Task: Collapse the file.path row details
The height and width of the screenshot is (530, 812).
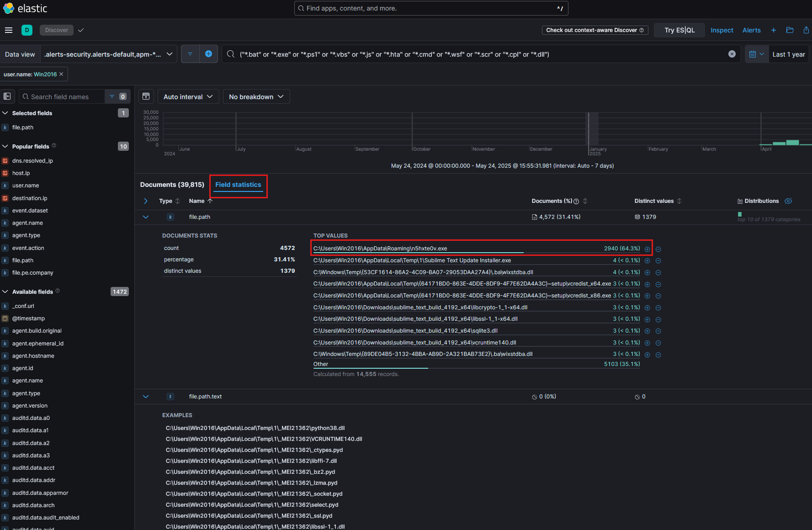Action: coord(146,217)
